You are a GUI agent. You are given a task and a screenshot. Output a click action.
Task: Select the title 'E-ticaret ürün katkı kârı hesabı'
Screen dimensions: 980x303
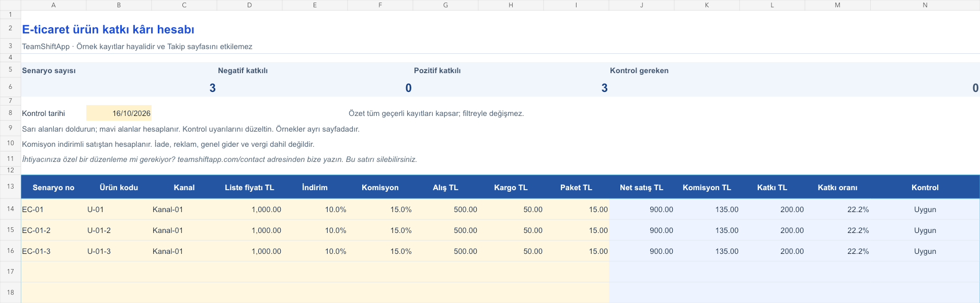108,30
